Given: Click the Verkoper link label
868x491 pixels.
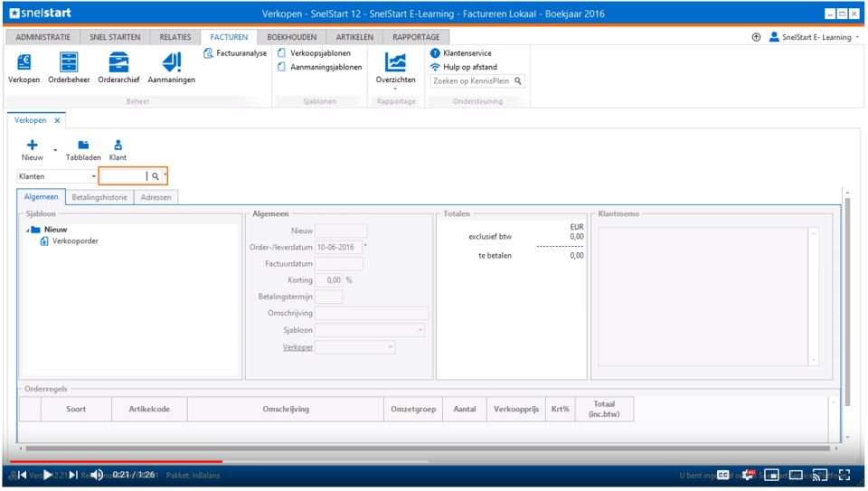Looking at the screenshot, I should [x=297, y=347].
